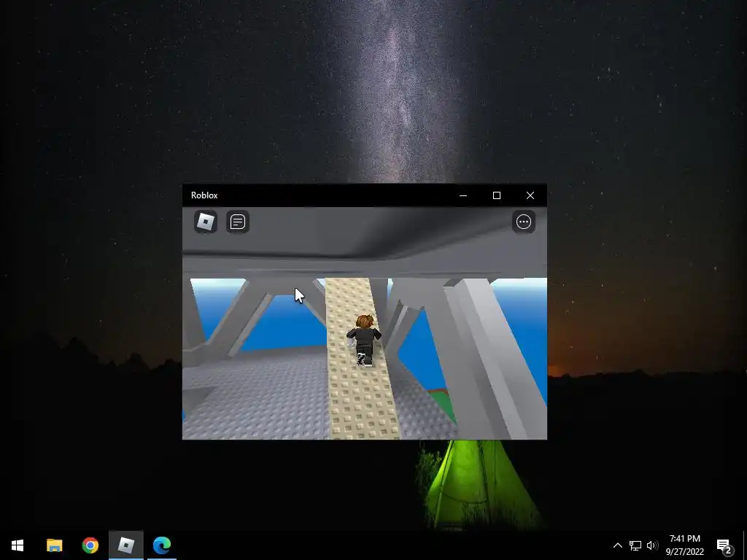
Task: Open the Roblox menu logo button
Action: point(206,222)
